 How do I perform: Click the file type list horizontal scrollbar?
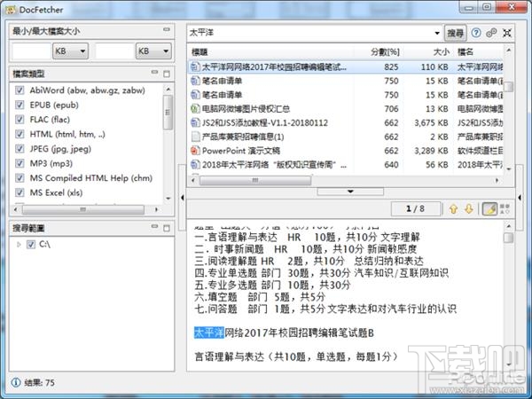coord(82,209)
